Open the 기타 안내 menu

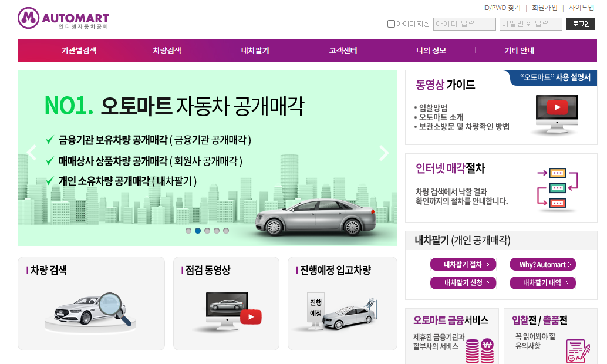point(519,50)
